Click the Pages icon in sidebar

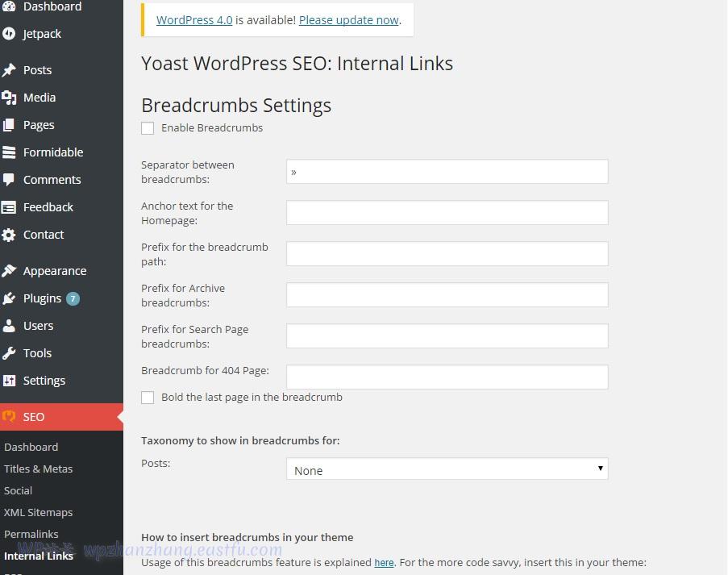pyautogui.click(x=9, y=125)
